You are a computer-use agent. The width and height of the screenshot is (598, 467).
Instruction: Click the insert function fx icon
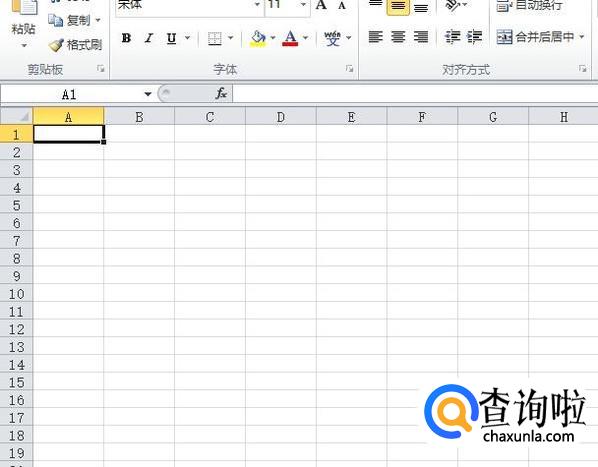click(221, 93)
